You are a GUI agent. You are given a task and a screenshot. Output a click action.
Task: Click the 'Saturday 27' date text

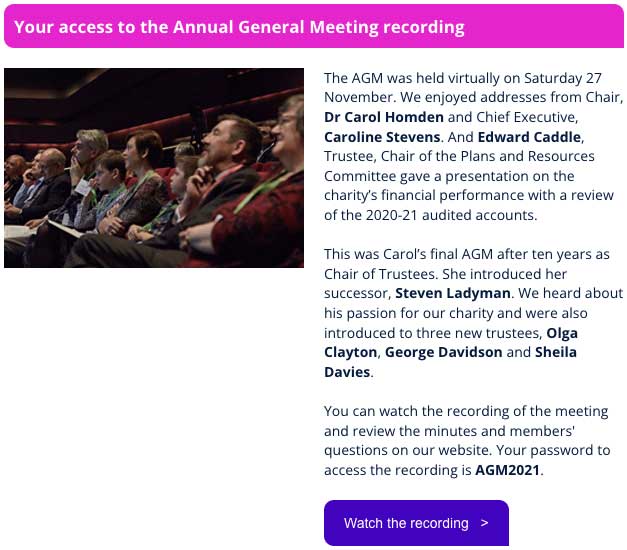tap(563, 78)
